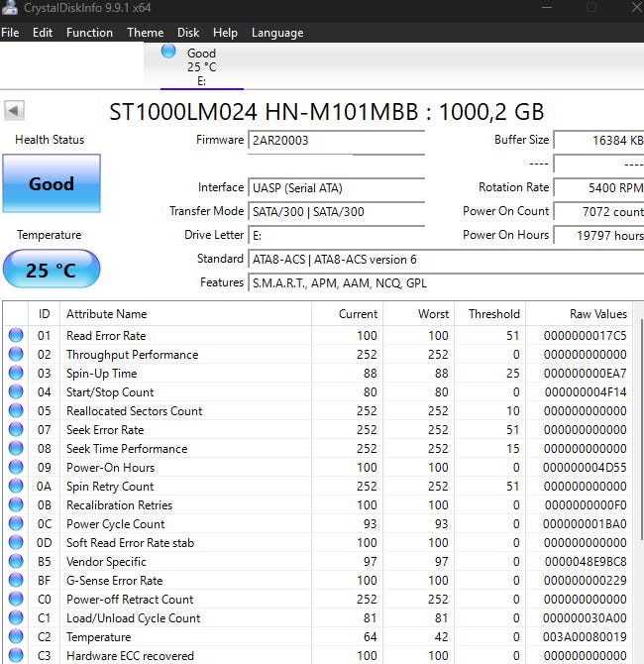This screenshot has width=644, height=664.
Task: Click status orb for Load/Unload Cycle Count
Action: coord(16,617)
